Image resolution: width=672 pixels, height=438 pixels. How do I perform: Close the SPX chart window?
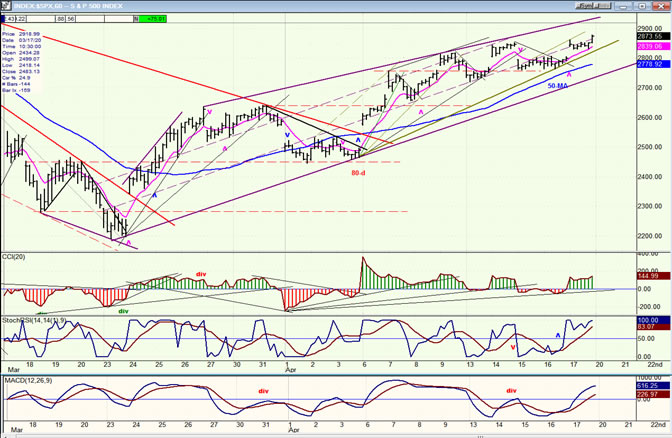coord(660,6)
